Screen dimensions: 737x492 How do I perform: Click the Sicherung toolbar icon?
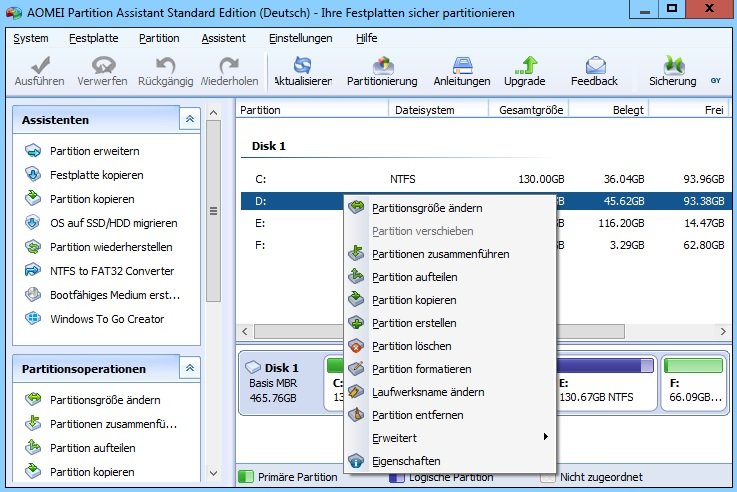click(x=674, y=66)
